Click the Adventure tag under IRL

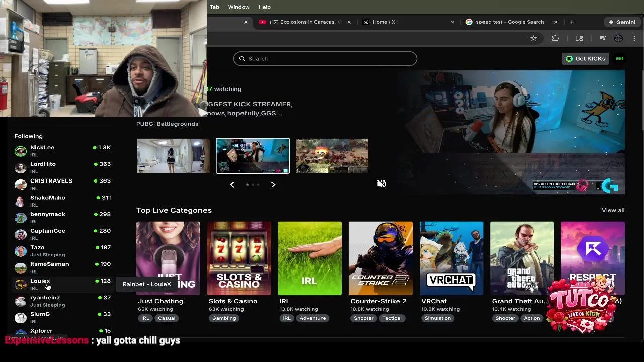click(312, 318)
